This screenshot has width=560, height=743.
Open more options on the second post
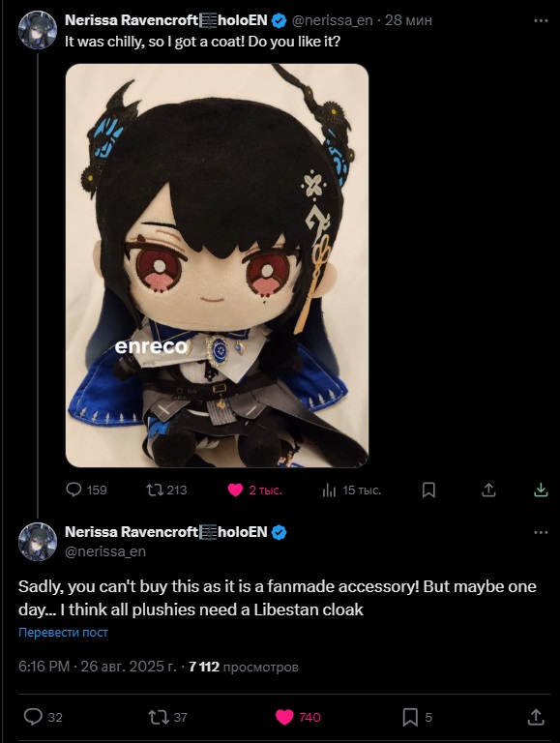(541, 533)
